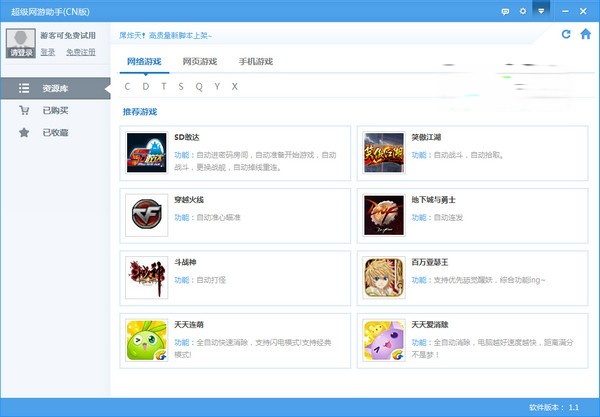Select the 资源库 sidebar label
Screen dimensions: 600x417
(55, 88)
